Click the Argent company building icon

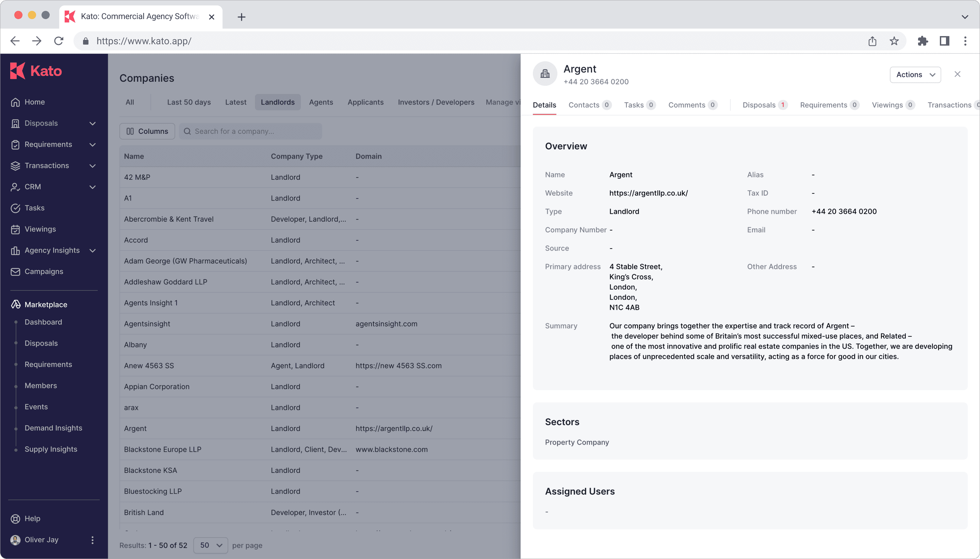coord(545,73)
